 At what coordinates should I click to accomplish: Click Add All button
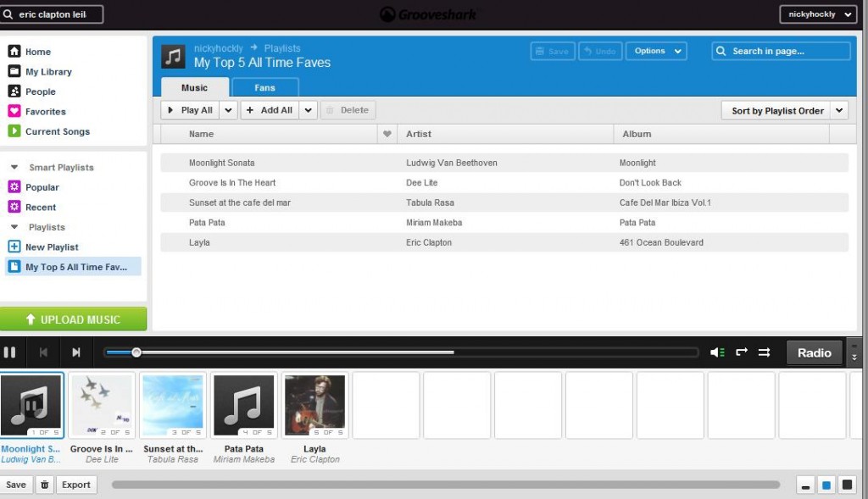(270, 110)
